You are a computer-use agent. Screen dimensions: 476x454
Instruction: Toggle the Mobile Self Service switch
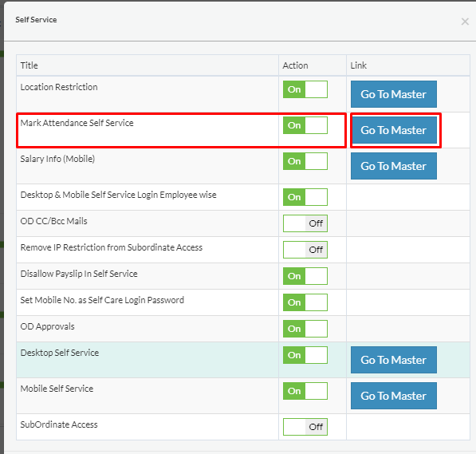[x=305, y=391]
